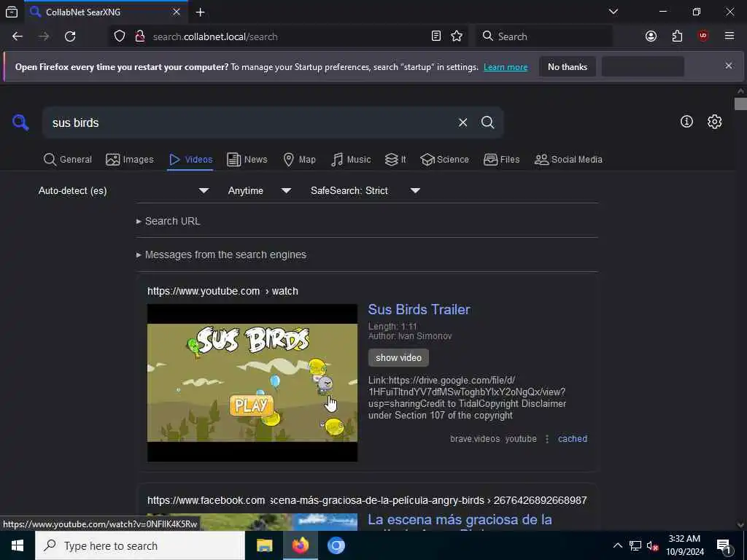Image resolution: width=747 pixels, height=560 pixels.
Task: Open the network tray icon
Action: tap(635, 545)
